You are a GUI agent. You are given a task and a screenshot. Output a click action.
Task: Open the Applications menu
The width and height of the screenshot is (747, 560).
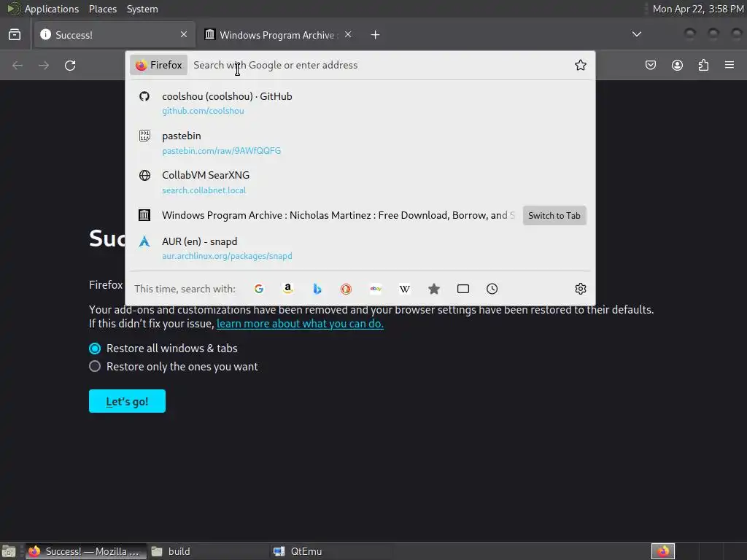tap(52, 9)
